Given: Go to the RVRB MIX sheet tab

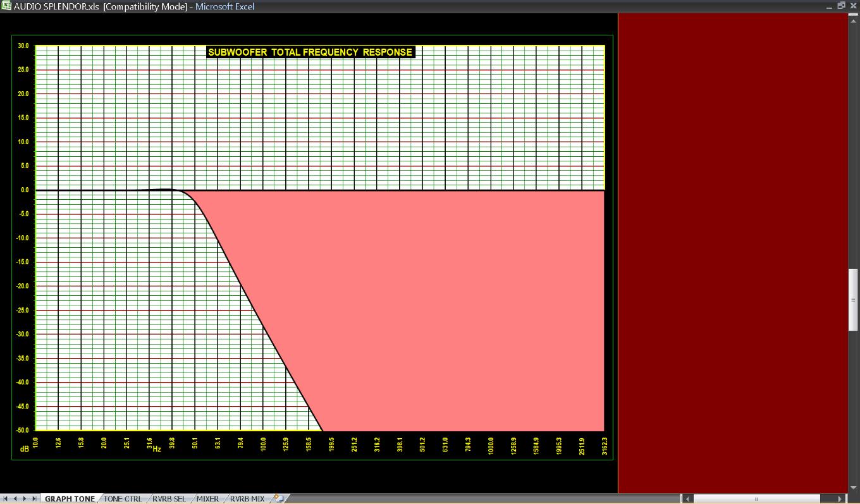Looking at the screenshot, I should click(x=247, y=499).
